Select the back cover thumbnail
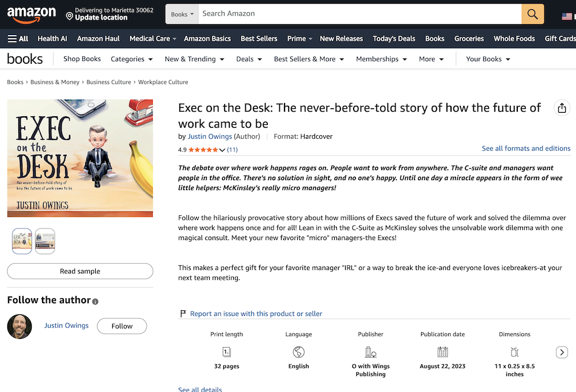 45,241
